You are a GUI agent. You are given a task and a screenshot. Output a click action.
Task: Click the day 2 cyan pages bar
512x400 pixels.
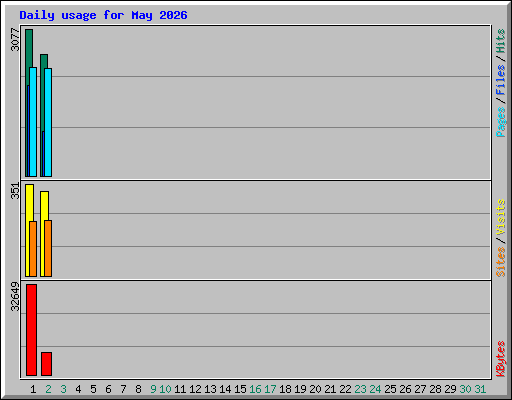48,122
